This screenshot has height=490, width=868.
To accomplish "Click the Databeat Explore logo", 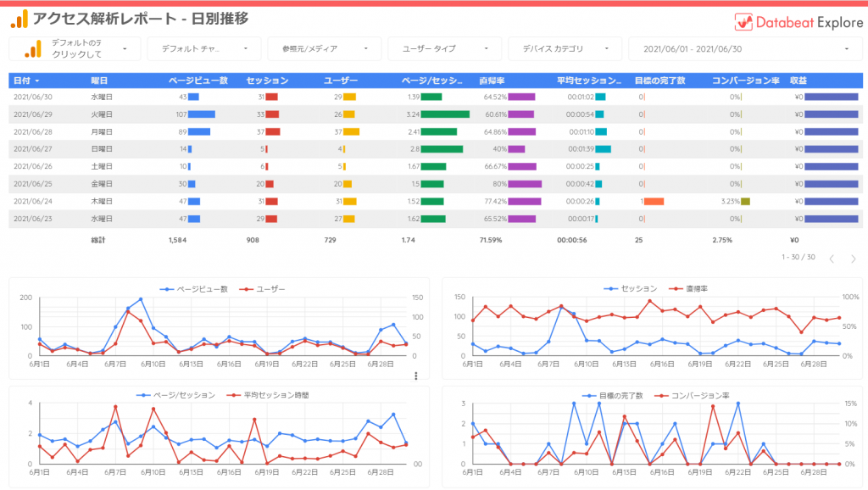I will pyautogui.click(x=798, y=22).
